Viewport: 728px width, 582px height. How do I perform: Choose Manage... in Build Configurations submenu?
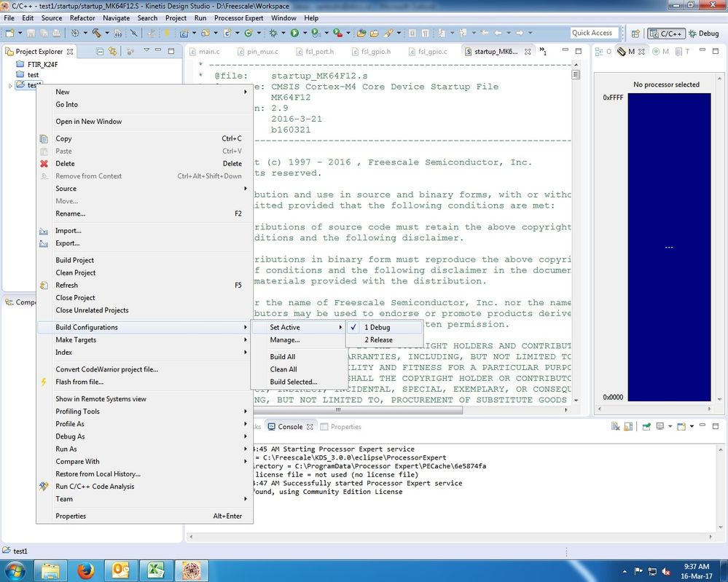coord(299,339)
